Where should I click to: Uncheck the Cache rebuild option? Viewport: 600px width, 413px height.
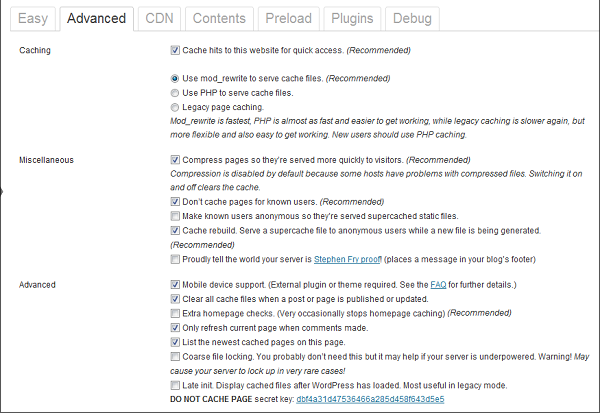[176, 230]
